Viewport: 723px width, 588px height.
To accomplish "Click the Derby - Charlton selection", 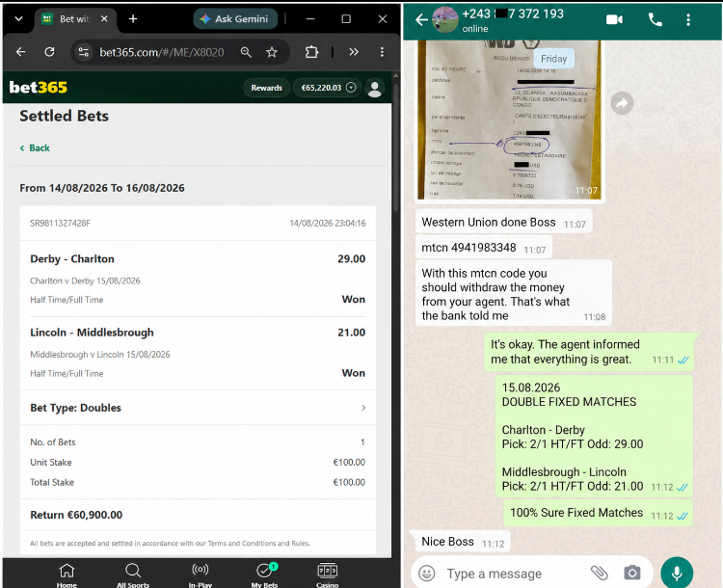I will coord(72,258).
